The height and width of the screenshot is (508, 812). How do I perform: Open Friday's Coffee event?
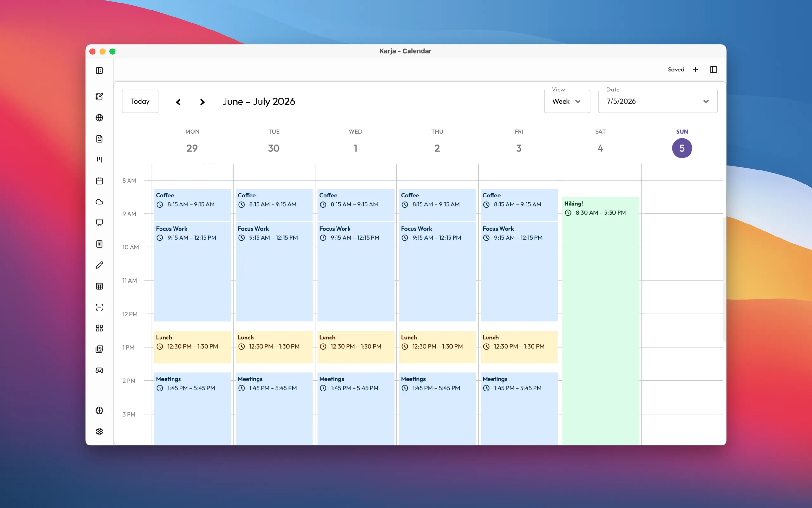point(519,204)
